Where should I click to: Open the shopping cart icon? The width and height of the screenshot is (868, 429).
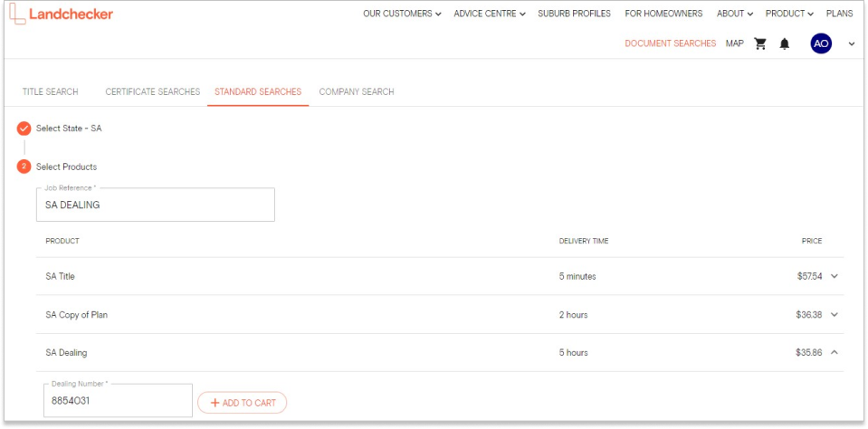point(760,43)
